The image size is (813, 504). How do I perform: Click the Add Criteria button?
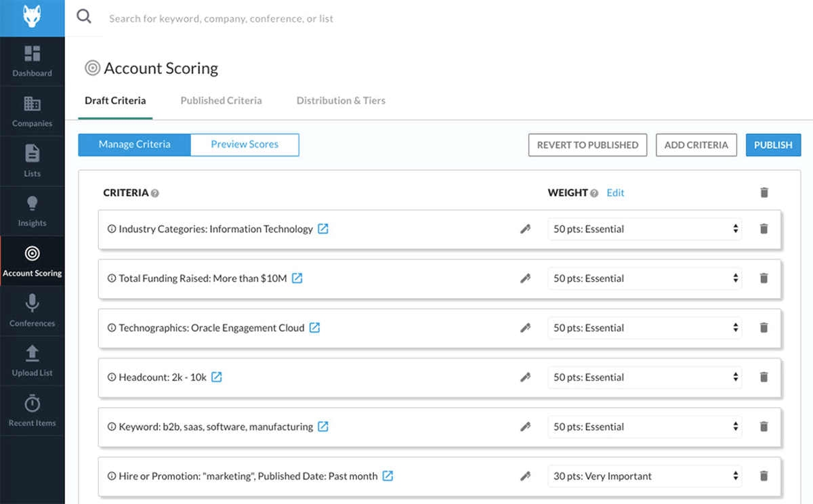(x=696, y=145)
